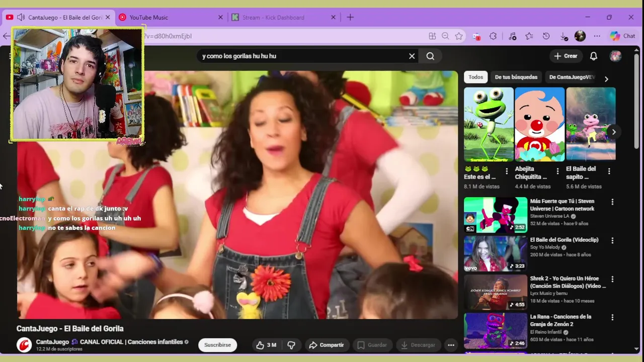This screenshot has width=644, height=362.
Task: Subscribe with the Suscribirse button
Action: pyautogui.click(x=218, y=345)
